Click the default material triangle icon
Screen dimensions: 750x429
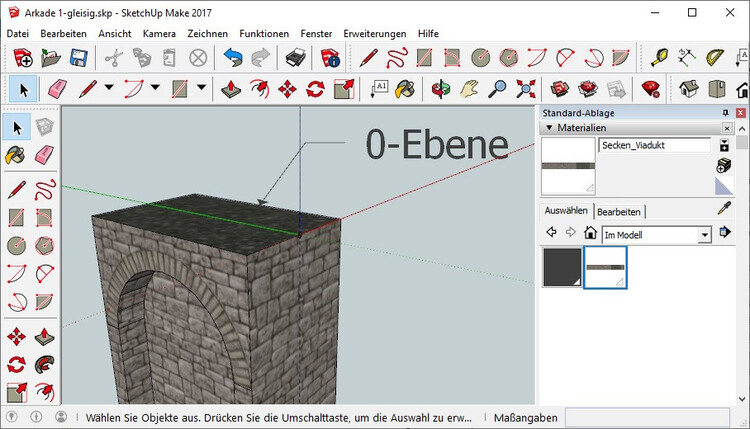pyautogui.click(x=724, y=186)
